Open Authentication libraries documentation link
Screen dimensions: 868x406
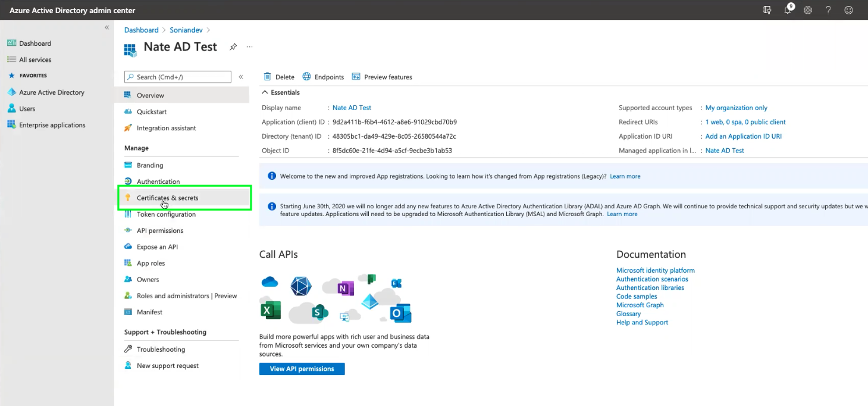click(x=650, y=288)
